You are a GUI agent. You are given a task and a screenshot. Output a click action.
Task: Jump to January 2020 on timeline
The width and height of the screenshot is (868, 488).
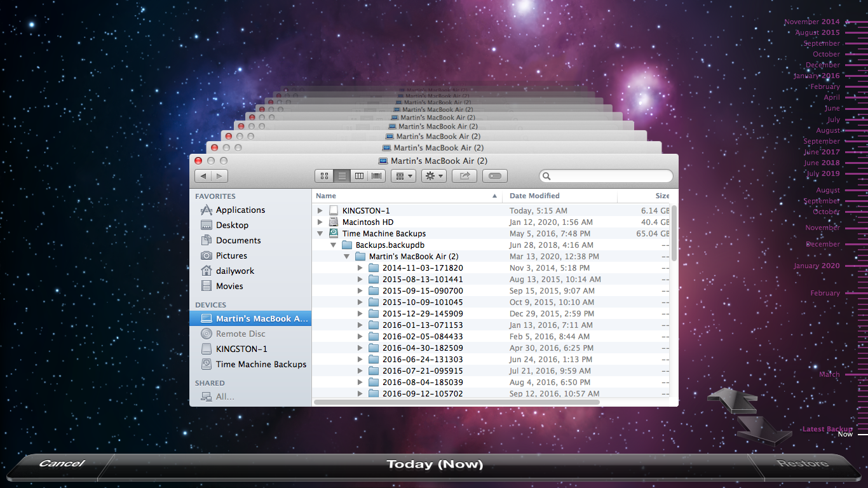[817, 266]
